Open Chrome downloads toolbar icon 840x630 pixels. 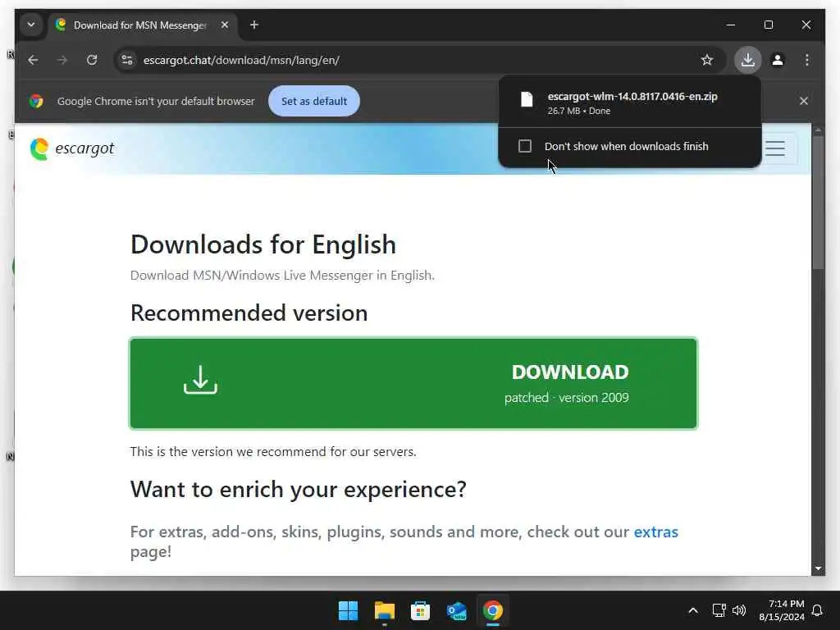click(748, 60)
